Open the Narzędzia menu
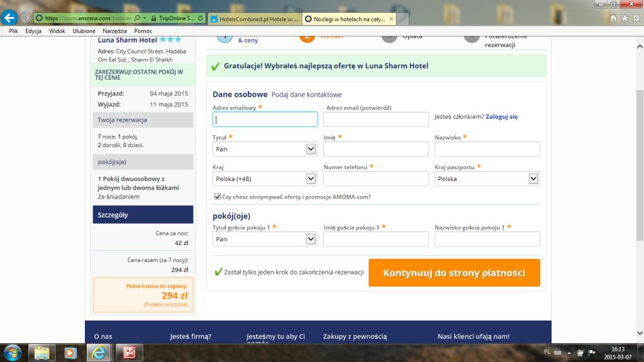The image size is (644, 362). (114, 31)
